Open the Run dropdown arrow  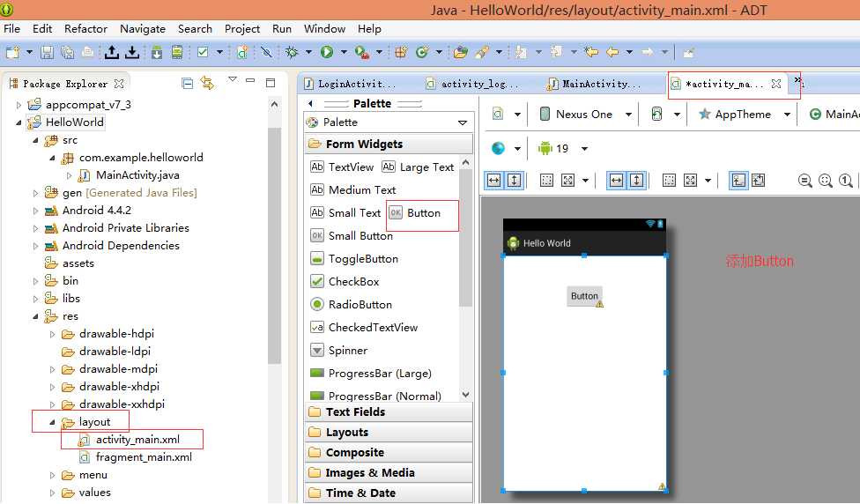344,52
